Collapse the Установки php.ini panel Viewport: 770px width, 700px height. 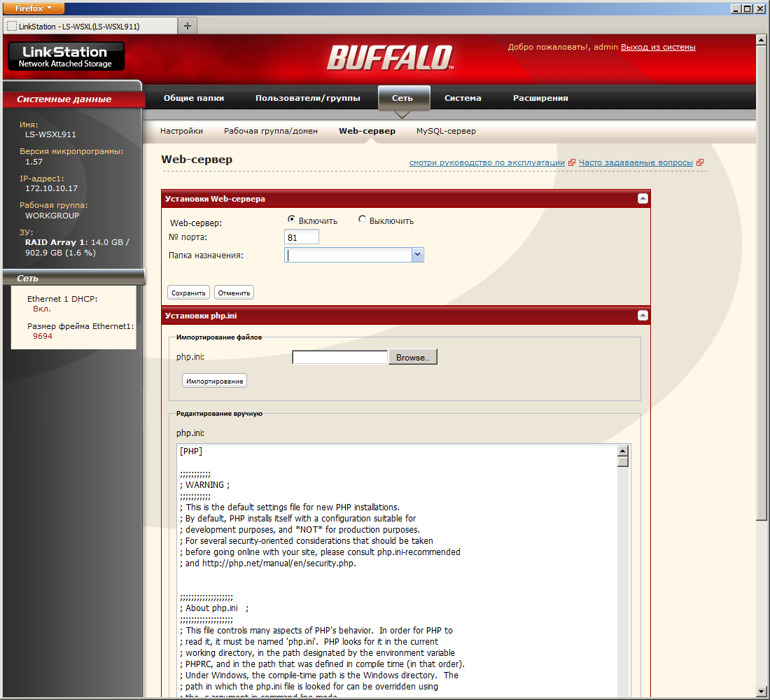coord(643,316)
